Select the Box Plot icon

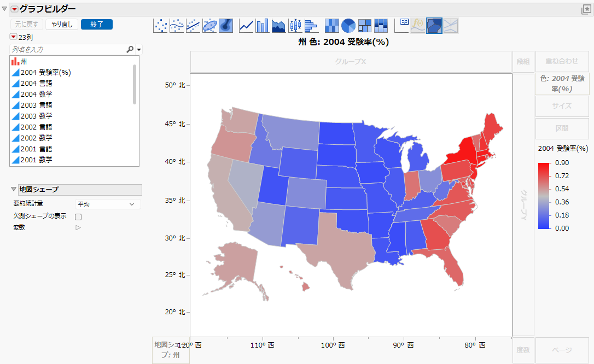point(295,26)
